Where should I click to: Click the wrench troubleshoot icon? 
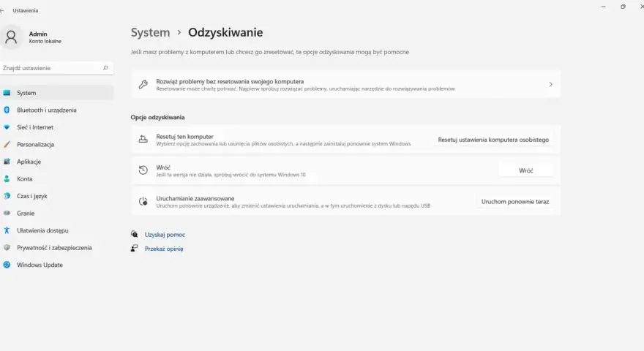[x=143, y=85]
